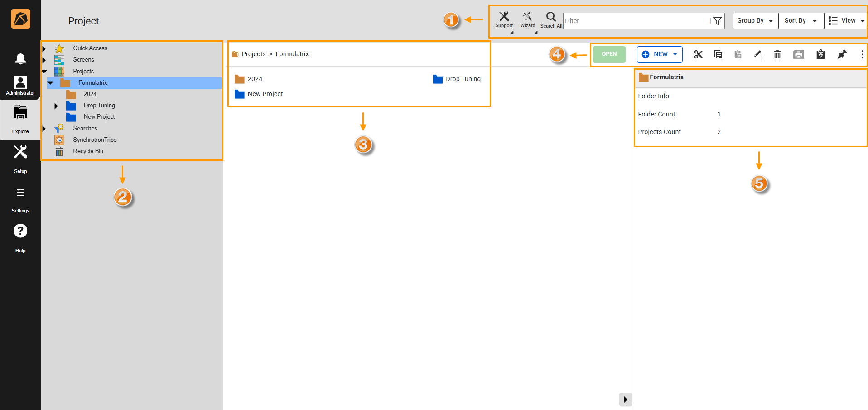Click the Cut scissors icon
Image resolution: width=868 pixels, height=410 pixels.
698,54
